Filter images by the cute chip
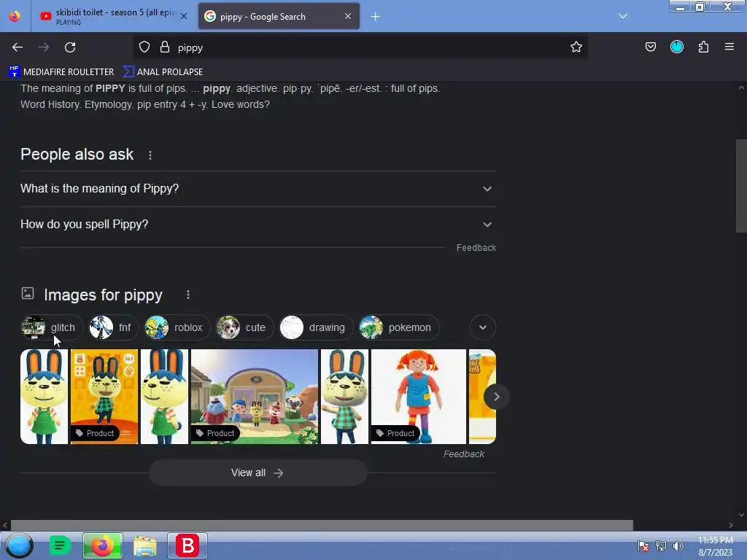This screenshot has width=747, height=560. (x=245, y=327)
